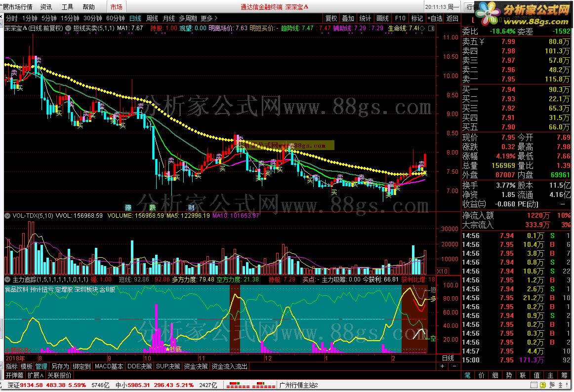Select the 资金决策 template
The width and height of the screenshot is (574, 392).
196,366
